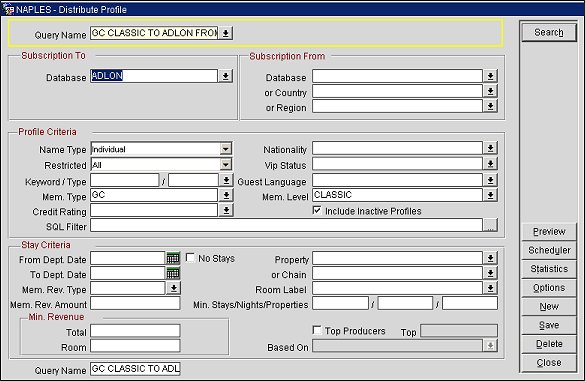Open the Room Label list arrow

[490, 288]
